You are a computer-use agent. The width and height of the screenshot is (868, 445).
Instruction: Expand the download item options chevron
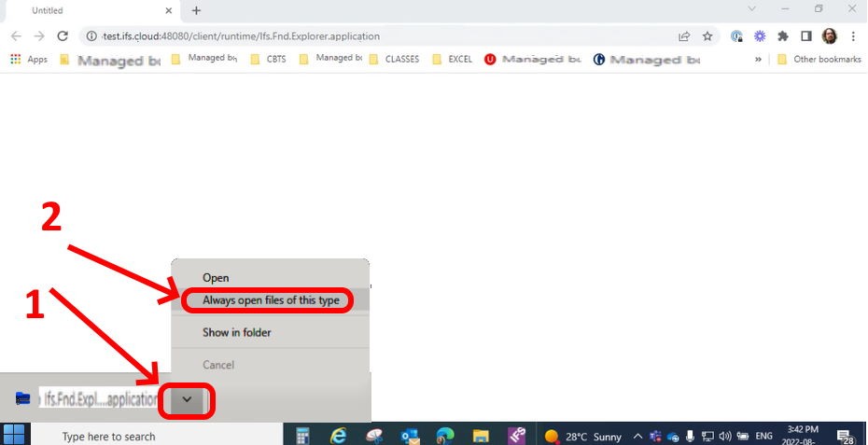click(187, 399)
